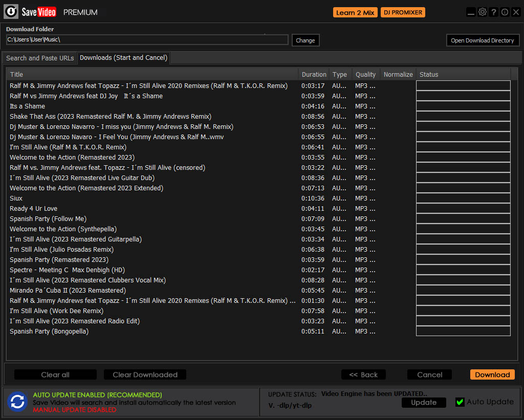Sort the list by Duration column header
Viewport: 524px width, 420px height.
314,75
